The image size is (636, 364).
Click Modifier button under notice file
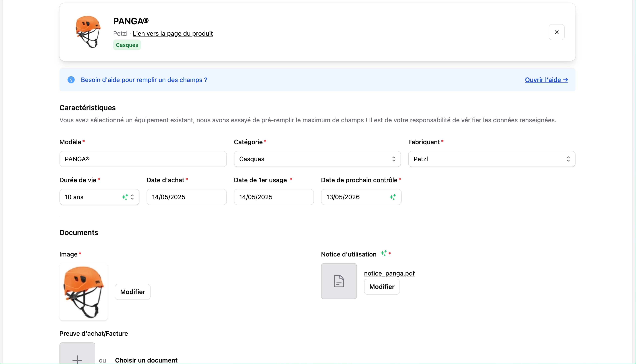pyautogui.click(x=381, y=287)
